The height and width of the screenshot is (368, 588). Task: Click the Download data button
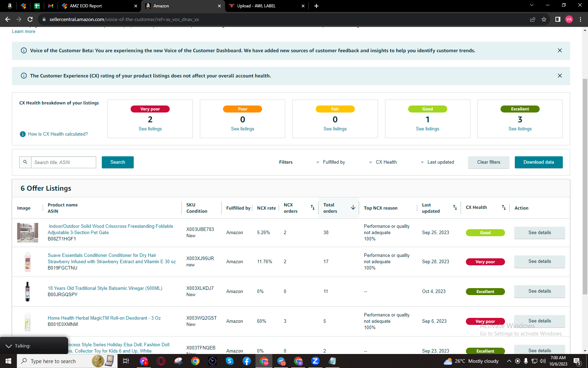pos(539,162)
